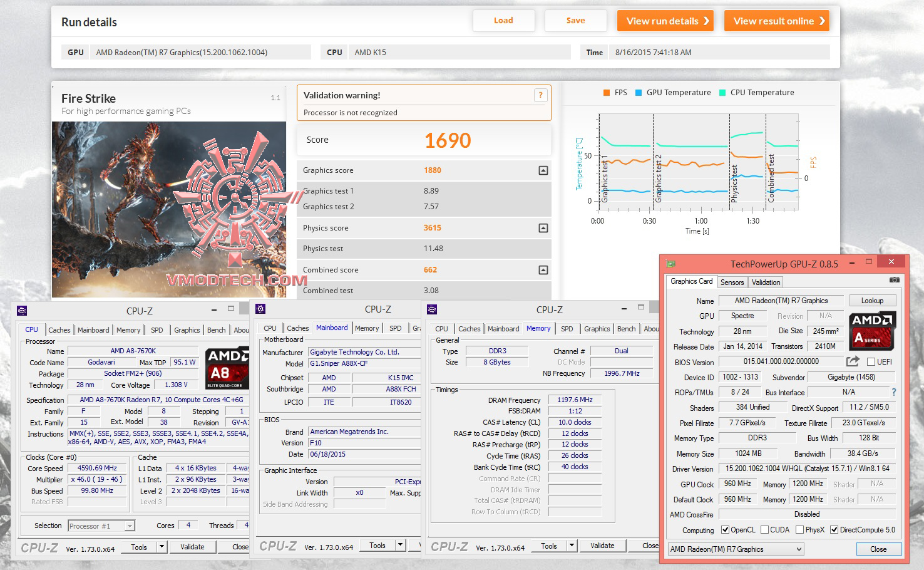Screen dimensions: 924x570
Task: Click the Memory Size 1024 MB field
Action: pos(748,453)
